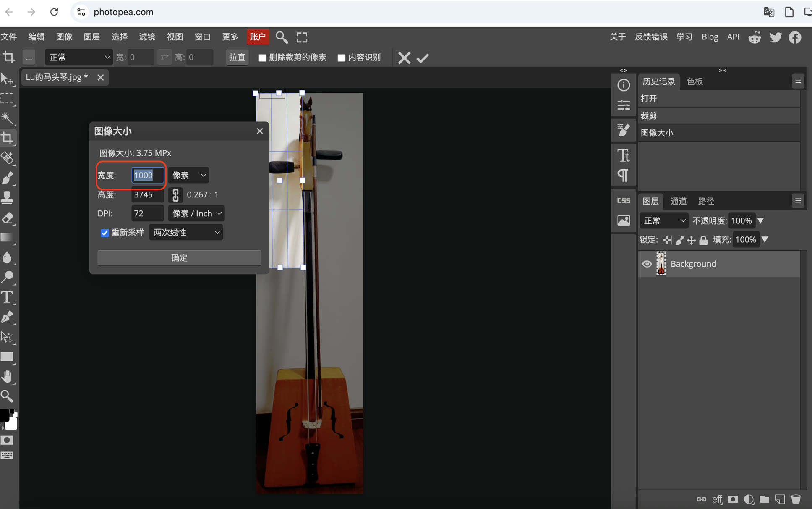The height and width of the screenshot is (509, 812).
Task: Switch to the 通道 channels tab
Action: [678, 201]
